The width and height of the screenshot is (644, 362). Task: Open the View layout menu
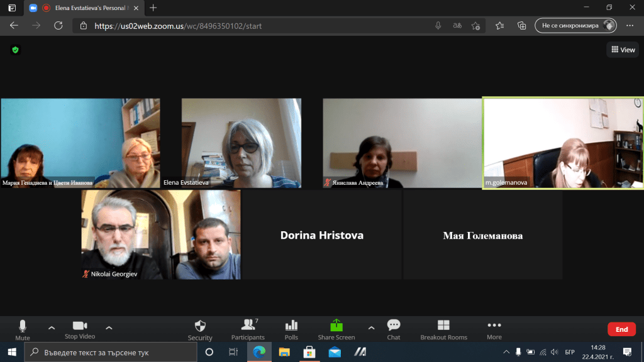coord(623,50)
